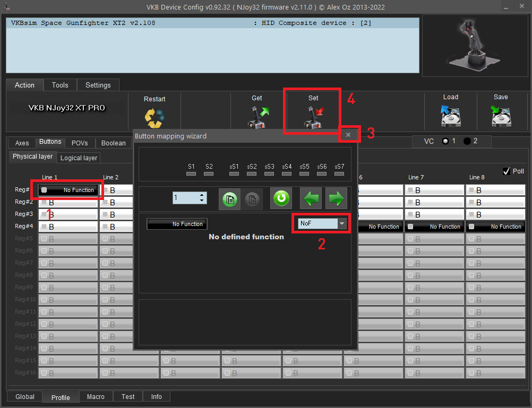The image size is (532, 408).
Task: Click the green copy icon in wizard
Action: coord(230,199)
